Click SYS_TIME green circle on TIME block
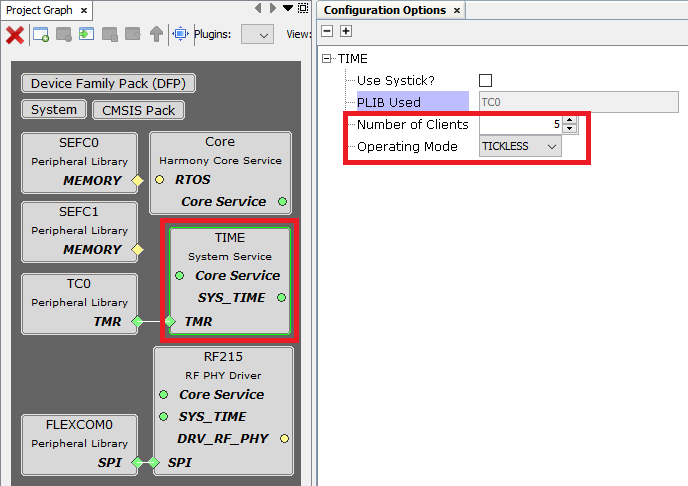The height and width of the screenshot is (486, 688). point(282,298)
